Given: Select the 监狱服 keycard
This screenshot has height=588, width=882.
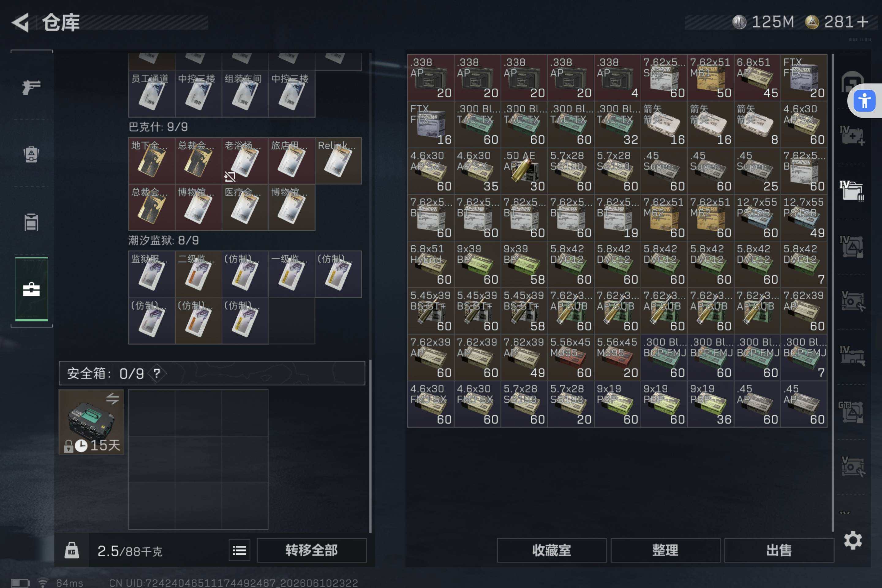Looking at the screenshot, I should pos(152,274).
